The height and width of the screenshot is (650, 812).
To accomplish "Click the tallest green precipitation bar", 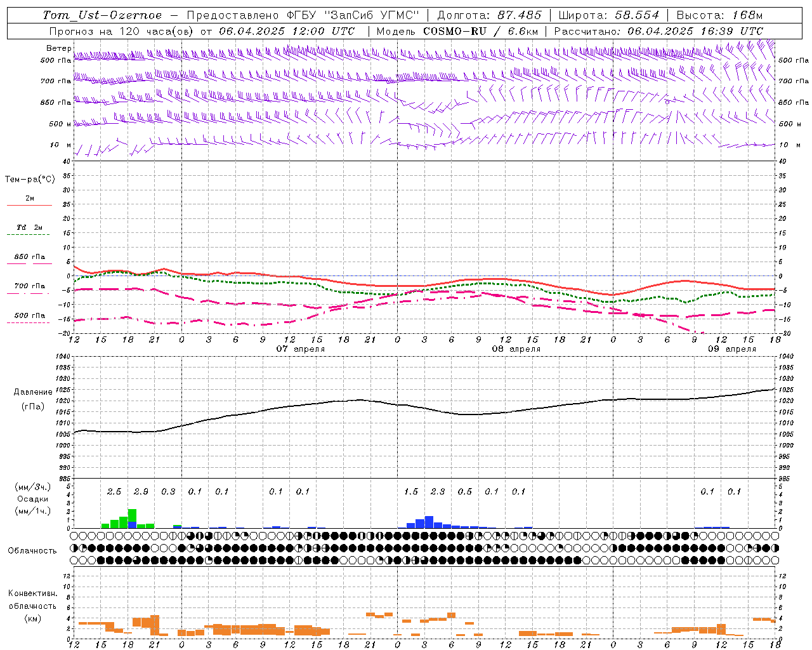I will point(132,515).
